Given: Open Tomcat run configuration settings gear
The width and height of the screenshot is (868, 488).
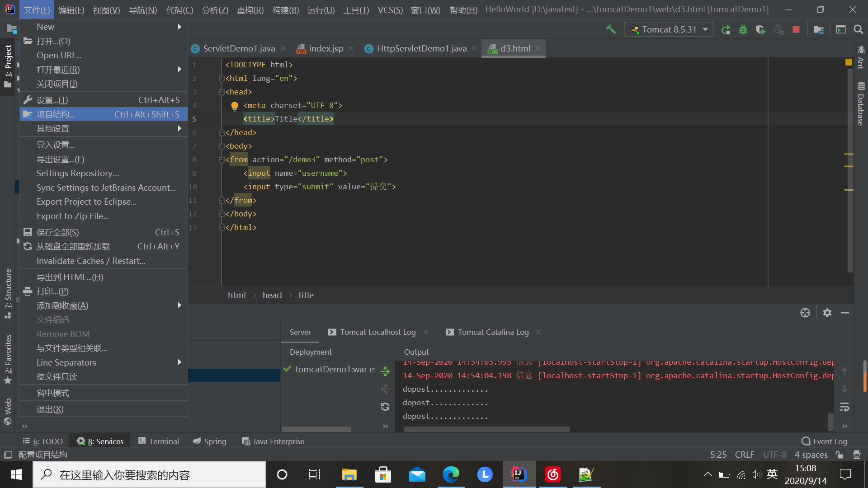Looking at the screenshot, I should (827, 313).
